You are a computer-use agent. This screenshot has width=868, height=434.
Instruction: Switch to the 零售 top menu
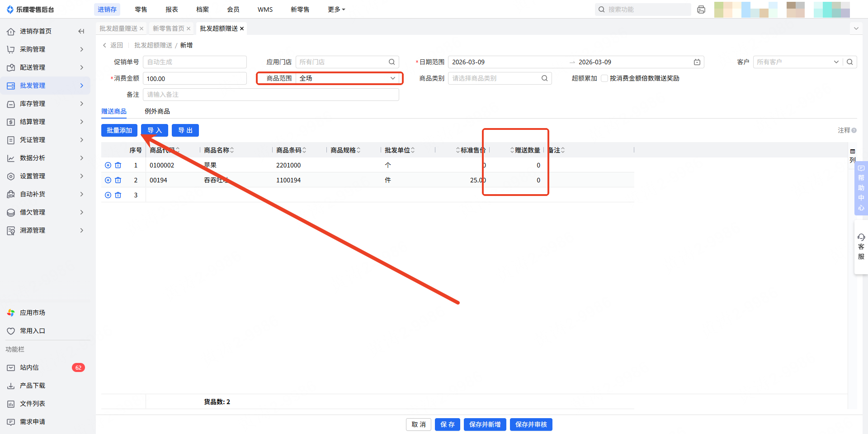point(141,10)
